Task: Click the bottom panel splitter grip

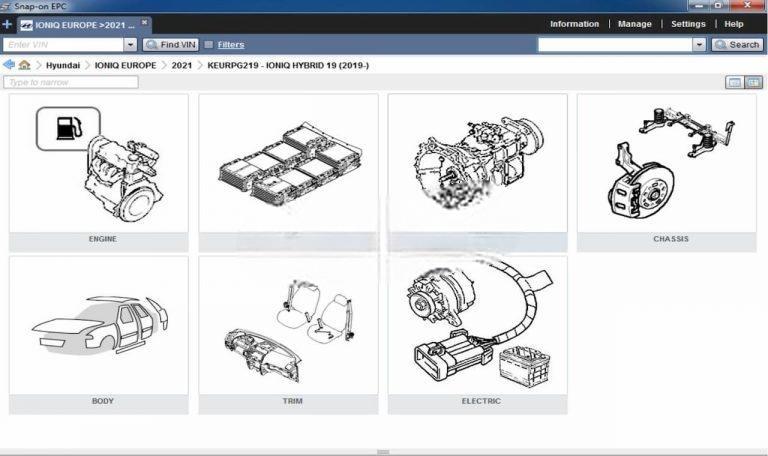Action: [x=384, y=452]
